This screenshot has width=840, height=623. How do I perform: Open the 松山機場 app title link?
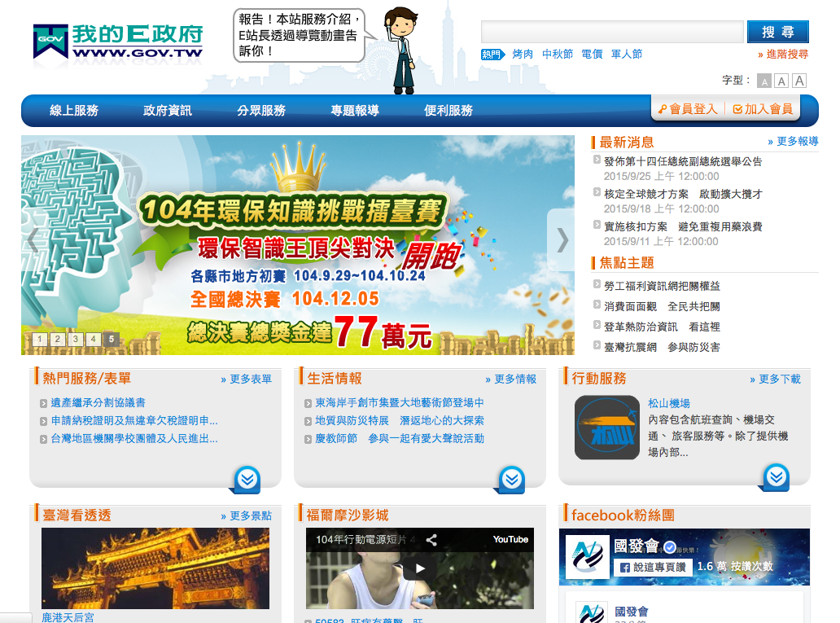[x=669, y=404]
